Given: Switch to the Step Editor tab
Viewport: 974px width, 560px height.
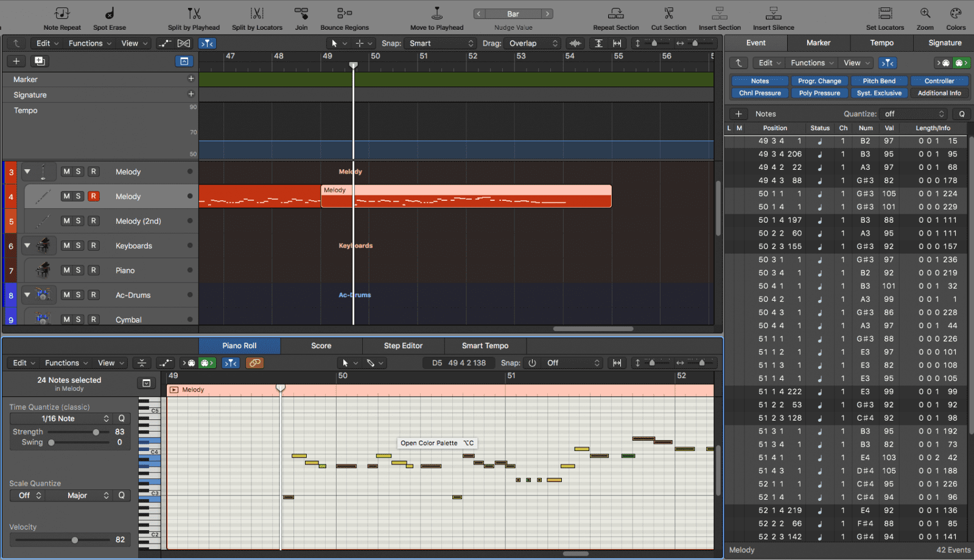Looking at the screenshot, I should pyautogui.click(x=403, y=346).
